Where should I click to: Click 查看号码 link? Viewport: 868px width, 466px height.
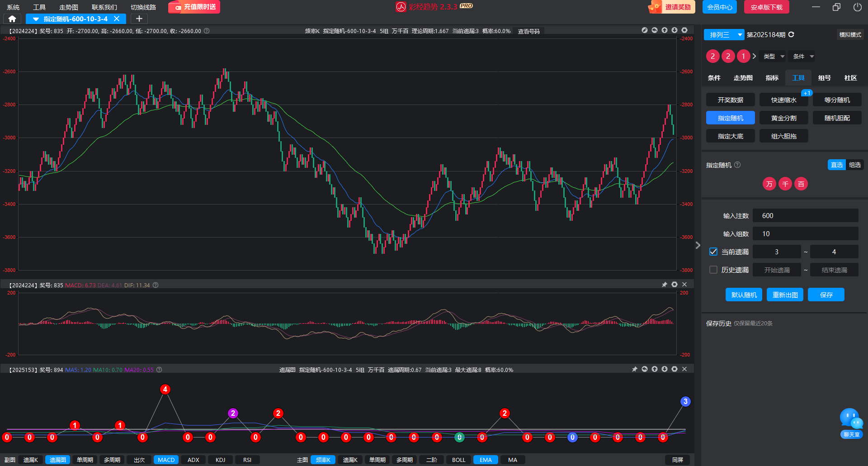(529, 31)
